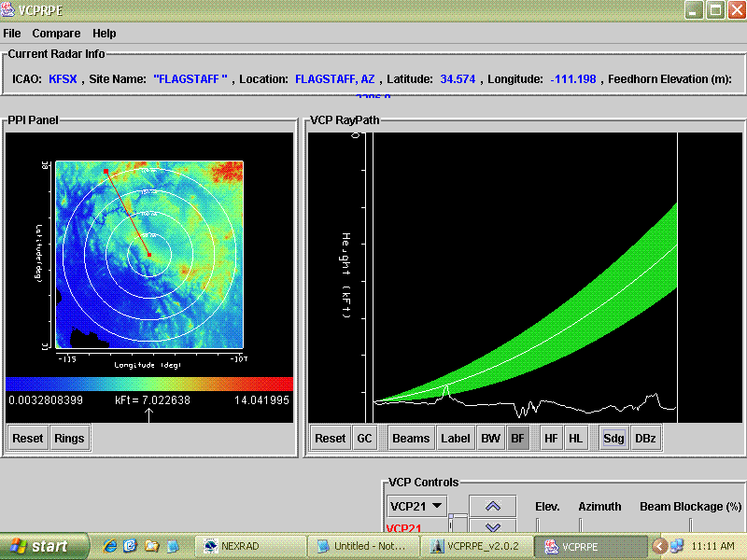The height and width of the screenshot is (560, 747).
Task: Toggle the HF button in RayPath panel
Action: coord(552,438)
